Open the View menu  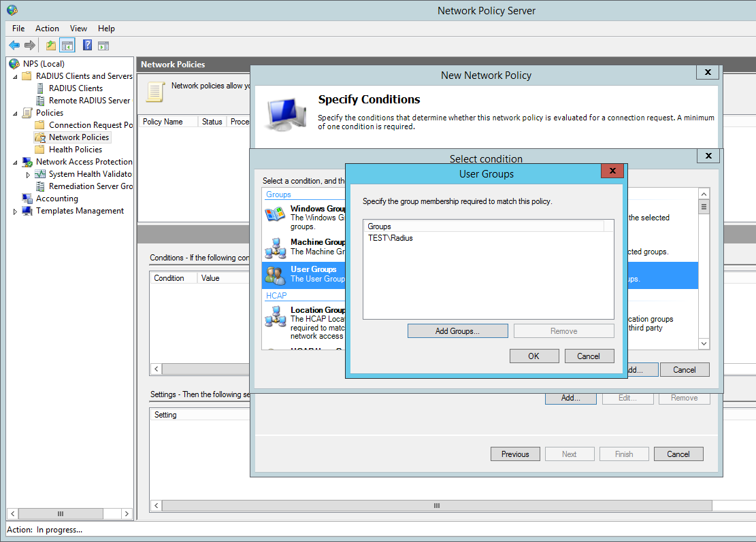click(78, 29)
